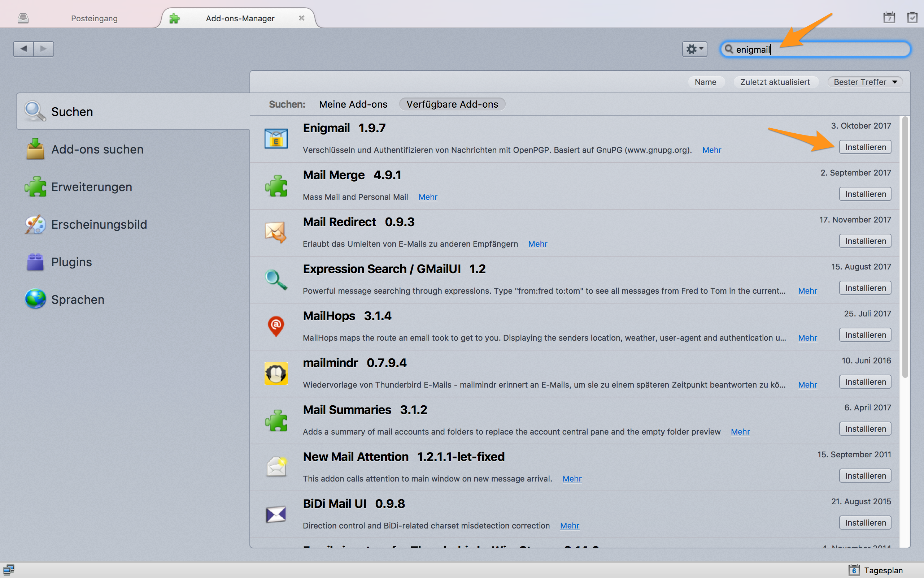This screenshot has height=578, width=924.
Task: Click the Tagesplan label in status bar
Action: pos(883,570)
